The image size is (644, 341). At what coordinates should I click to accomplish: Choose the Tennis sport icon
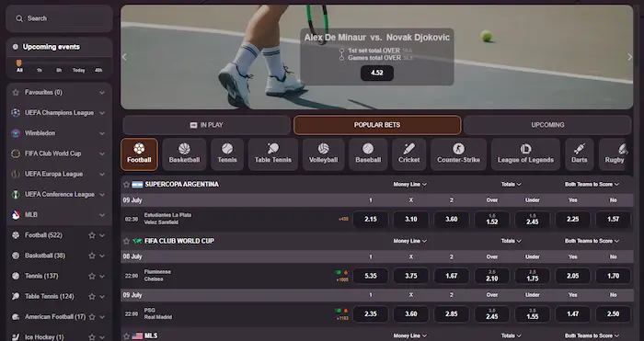click(227, 154)
